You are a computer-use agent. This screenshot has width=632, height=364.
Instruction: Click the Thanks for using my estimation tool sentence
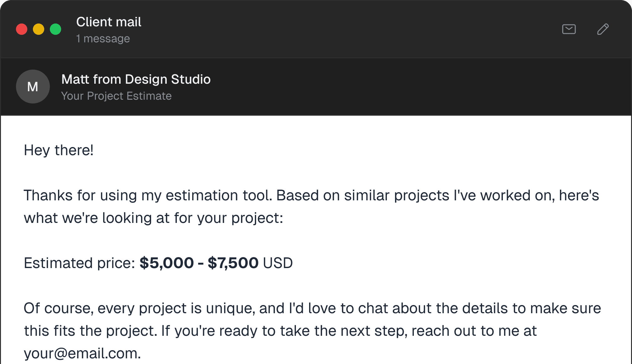pyautogui.click(x=148, y=195)
